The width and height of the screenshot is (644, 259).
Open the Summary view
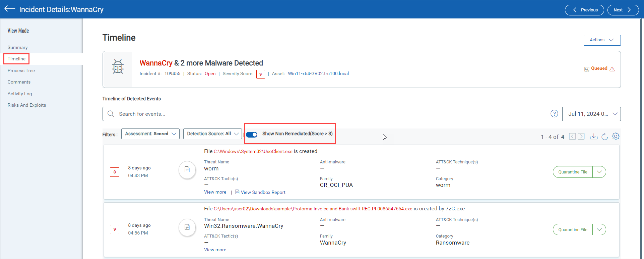coord(18,47)
